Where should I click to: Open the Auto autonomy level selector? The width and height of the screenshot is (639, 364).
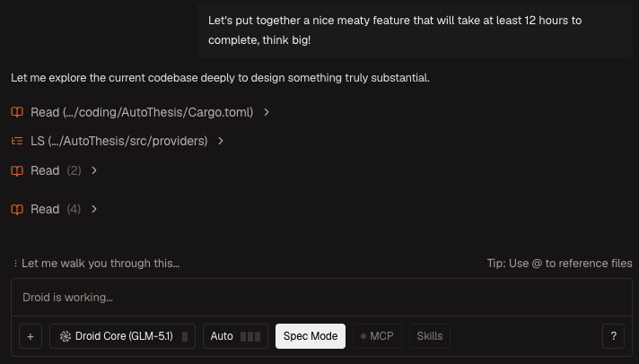(235, 336)
